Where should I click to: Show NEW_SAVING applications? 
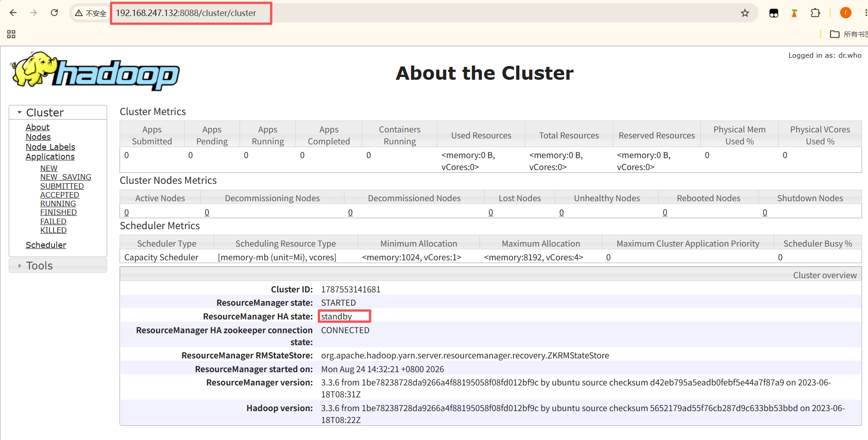66,177
